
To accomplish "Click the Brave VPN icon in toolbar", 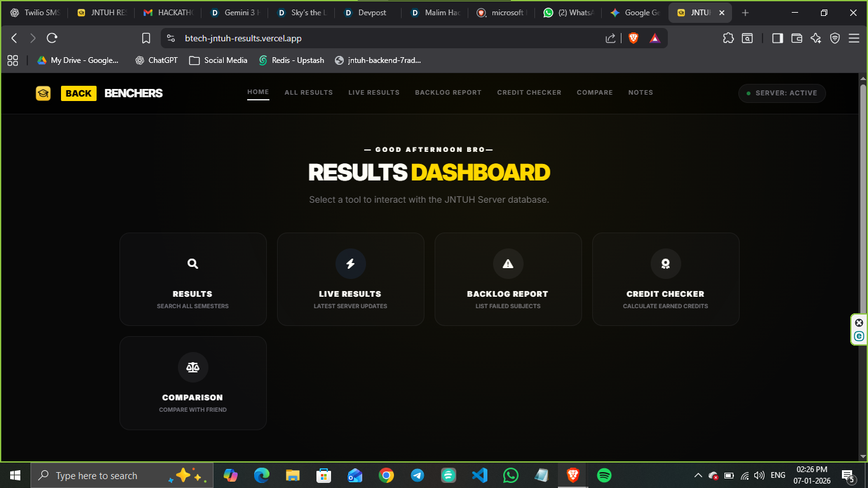I will (x=835, y=38).
